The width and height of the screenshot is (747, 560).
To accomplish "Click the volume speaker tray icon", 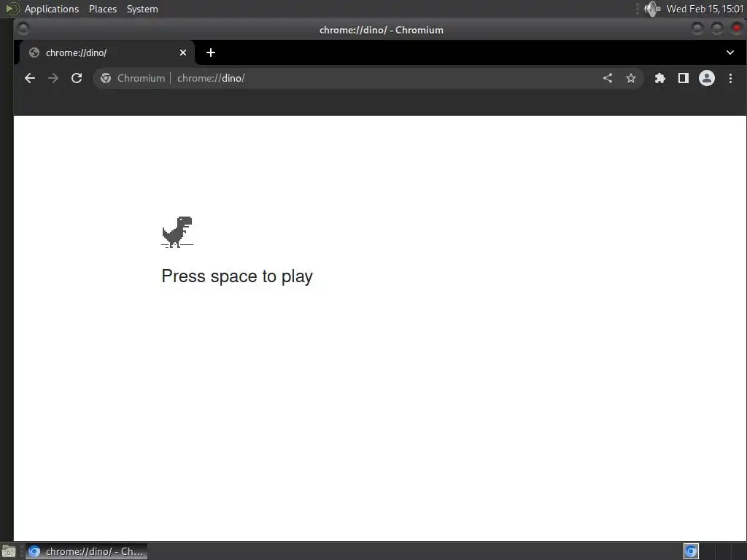I will pyautogui.click(x=652, y=9).
